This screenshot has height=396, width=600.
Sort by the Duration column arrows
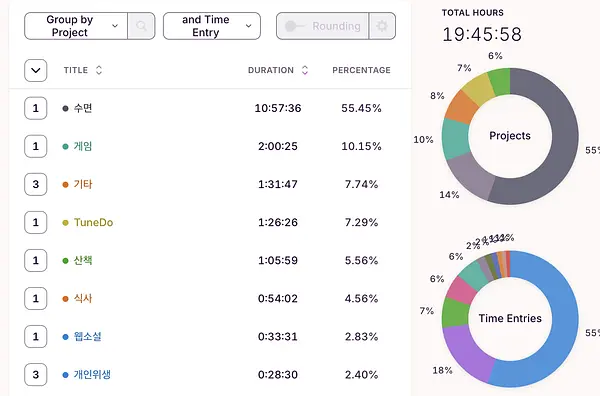click(305, 70)
